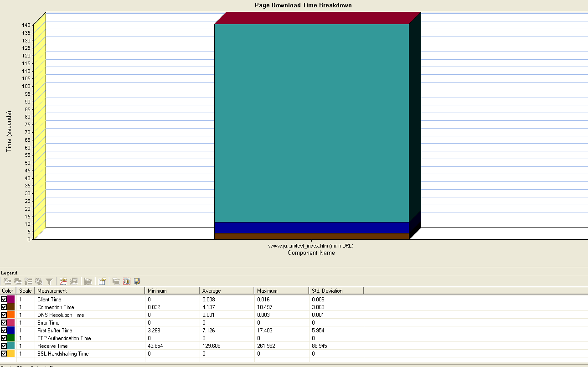The height and width of the screenshot is (367, 588).
Task: Select the teal Receive Time bar segment
Action: tap(312, 123)
